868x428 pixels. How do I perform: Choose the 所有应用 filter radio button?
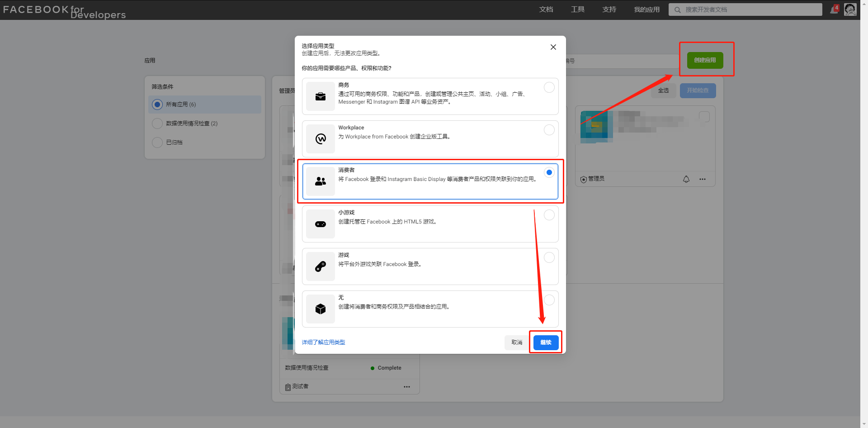click(157, 104)
